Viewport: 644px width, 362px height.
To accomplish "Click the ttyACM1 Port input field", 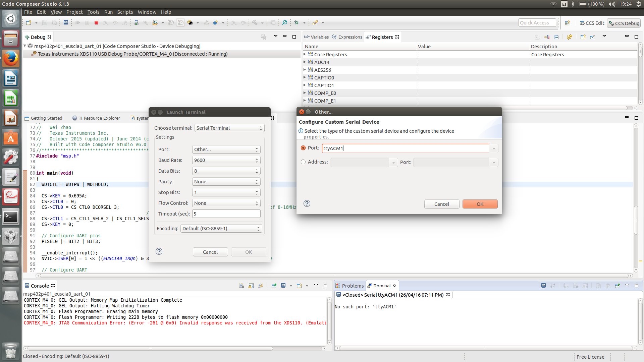I will pyautogui.click(x=406, y=148).
